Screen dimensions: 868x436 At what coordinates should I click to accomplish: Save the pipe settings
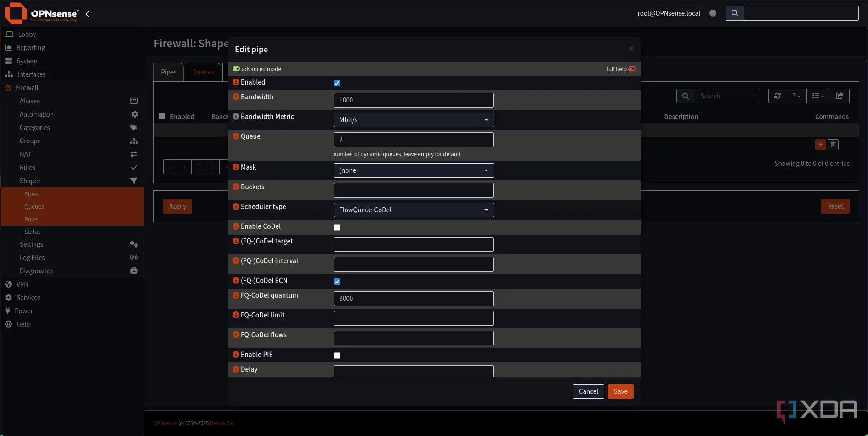(x=620, y=391)
